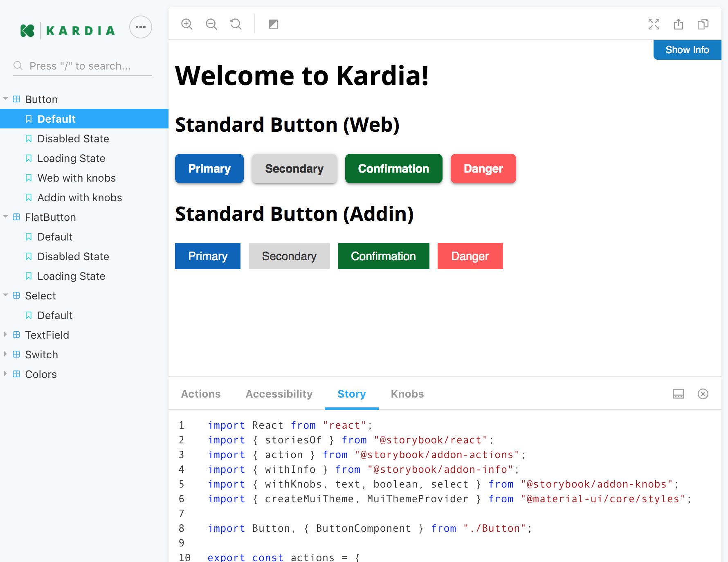This screenshot has height=562, width=728.
Task: Click the FlatButton component grid icon
Action: coord(16,217)
